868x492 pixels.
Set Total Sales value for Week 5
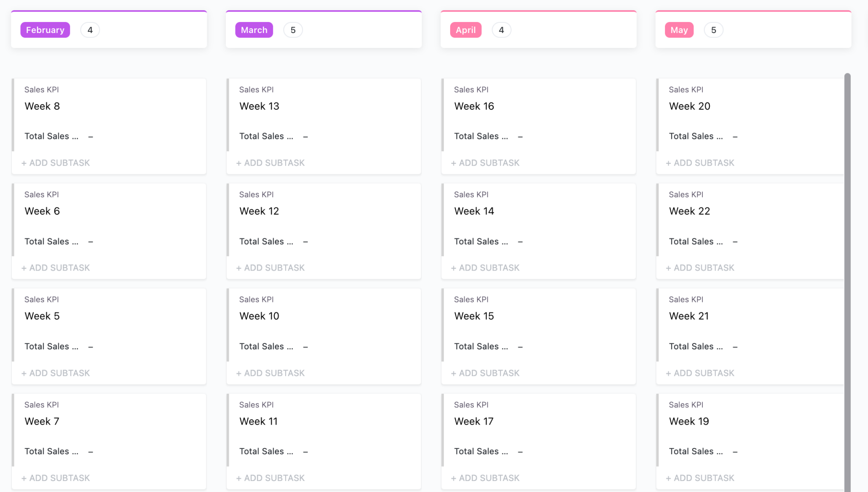click(x=91, y=347)
